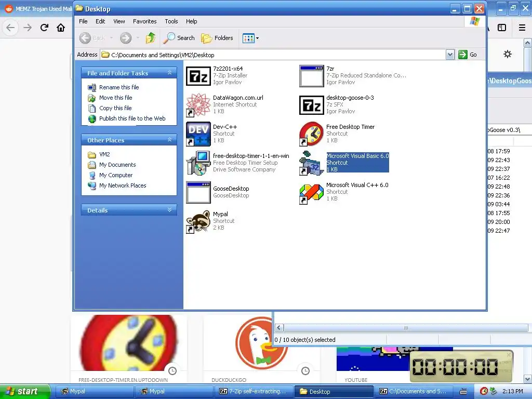Click the Search toolbar button

(x=179, y=38)
